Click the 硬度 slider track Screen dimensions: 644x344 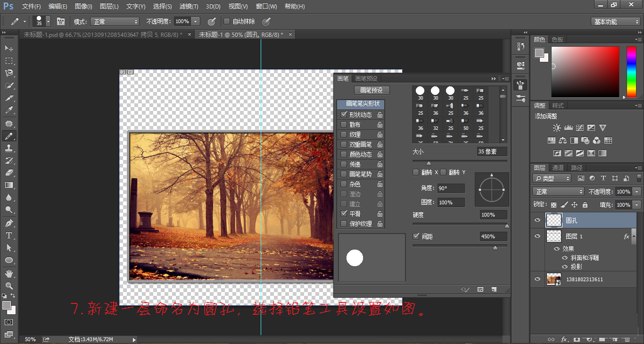[460, 224]
